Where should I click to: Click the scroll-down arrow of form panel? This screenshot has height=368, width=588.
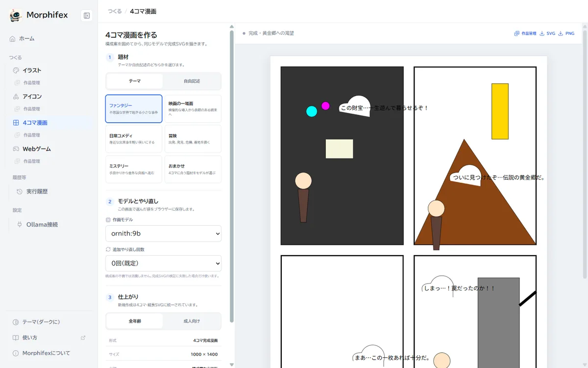232,365
